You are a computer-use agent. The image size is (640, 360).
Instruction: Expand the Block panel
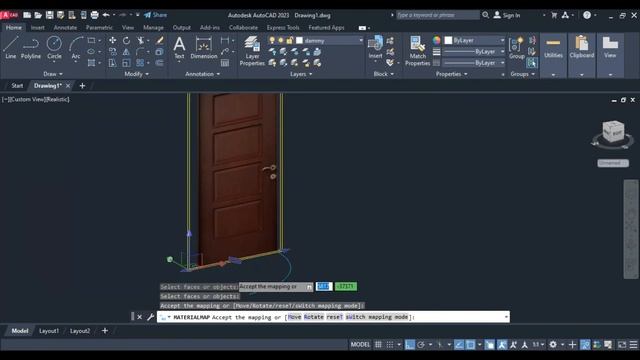(384, 74)
